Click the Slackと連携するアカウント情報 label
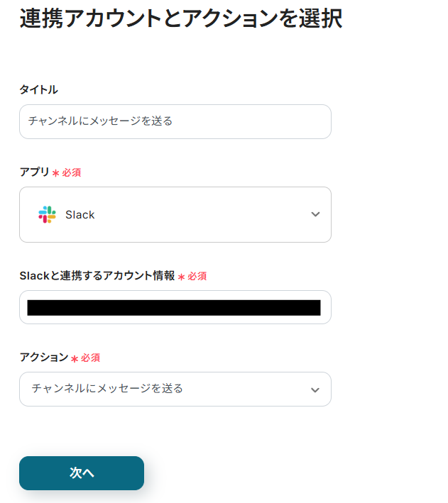The image size is (448, 503). click(x=97, y=275)
